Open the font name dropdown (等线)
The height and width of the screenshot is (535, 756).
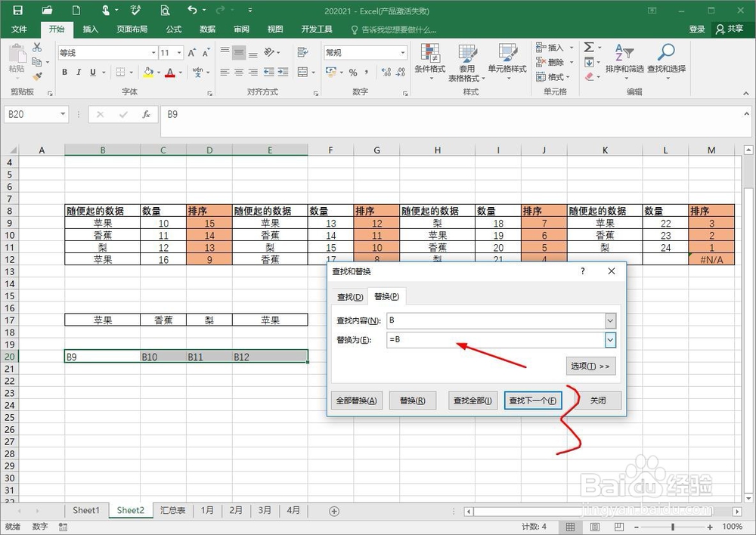(x=153, y=53)
